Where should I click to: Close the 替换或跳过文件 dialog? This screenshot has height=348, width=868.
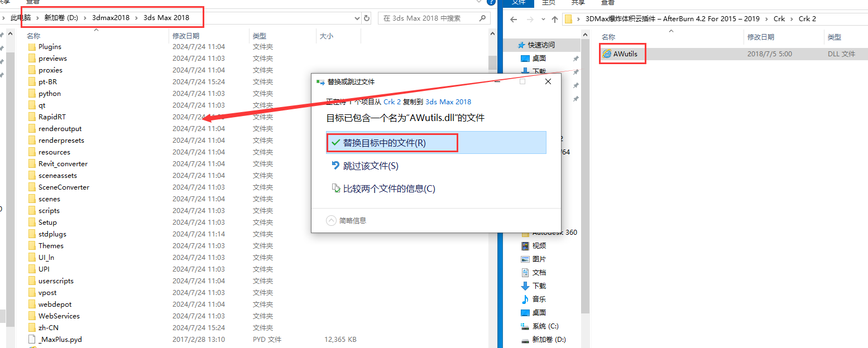(x=548, y=81)
